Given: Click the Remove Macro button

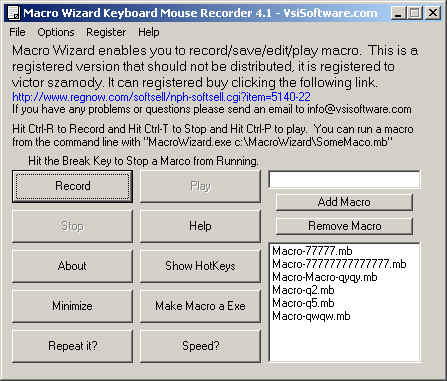Looking at the screenshot, I should pyautogui.click(x=344, y=226).
